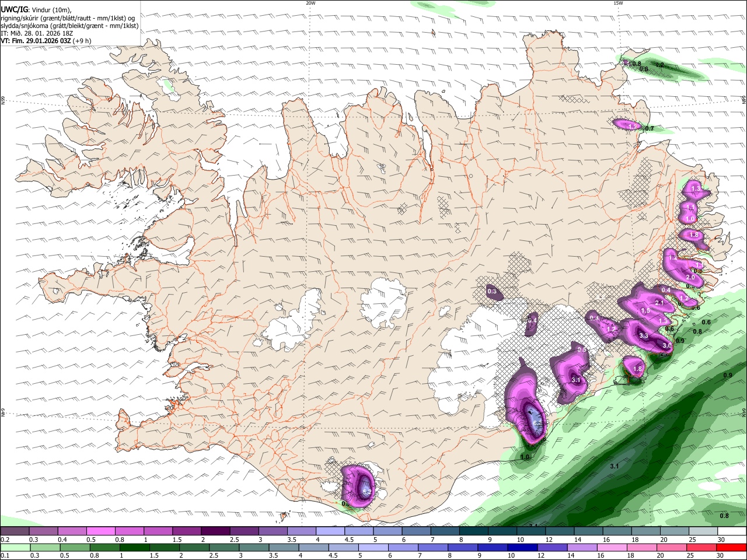
Task: Click the 2.1 precipitation value on the map
Action: click(x=659, y=303)
